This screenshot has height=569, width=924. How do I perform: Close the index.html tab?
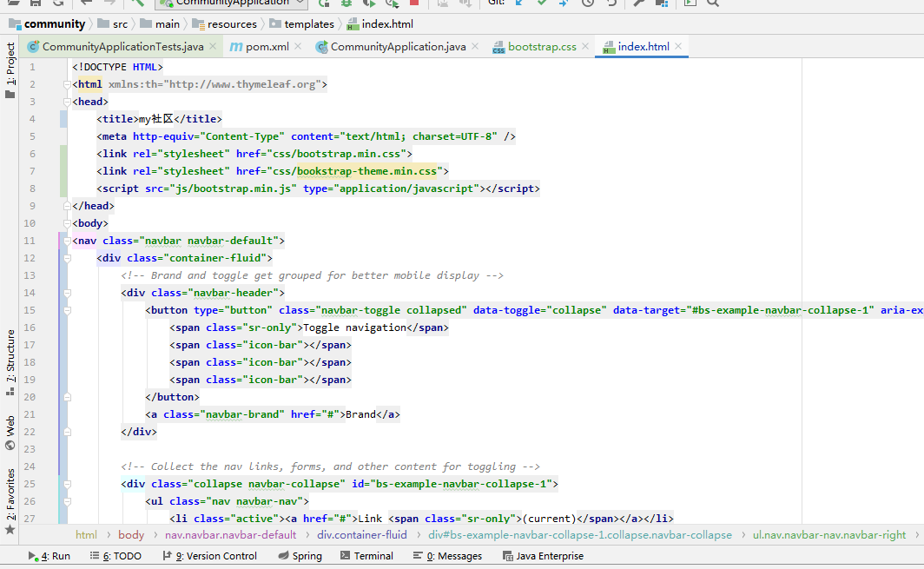pos(678,46)
